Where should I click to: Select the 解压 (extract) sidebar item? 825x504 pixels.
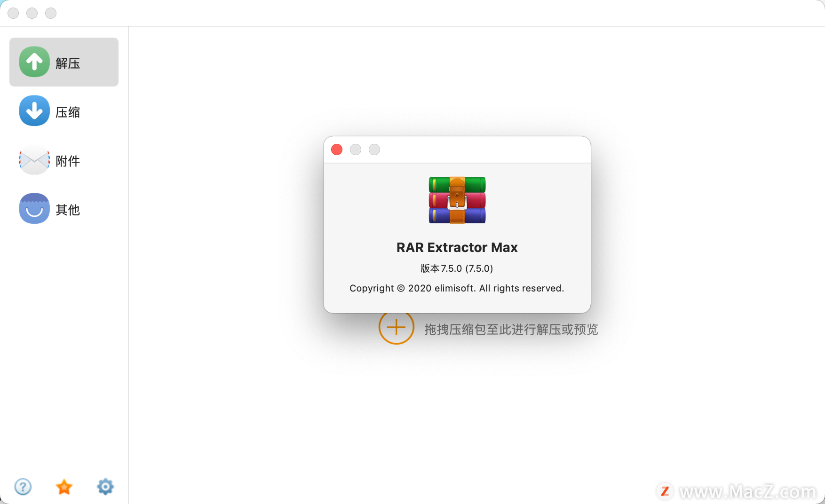[x=64, y=62]
